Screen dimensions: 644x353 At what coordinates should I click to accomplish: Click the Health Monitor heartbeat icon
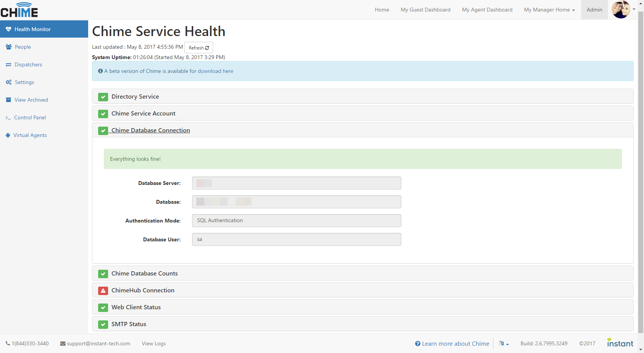click(x=8, y=29)
